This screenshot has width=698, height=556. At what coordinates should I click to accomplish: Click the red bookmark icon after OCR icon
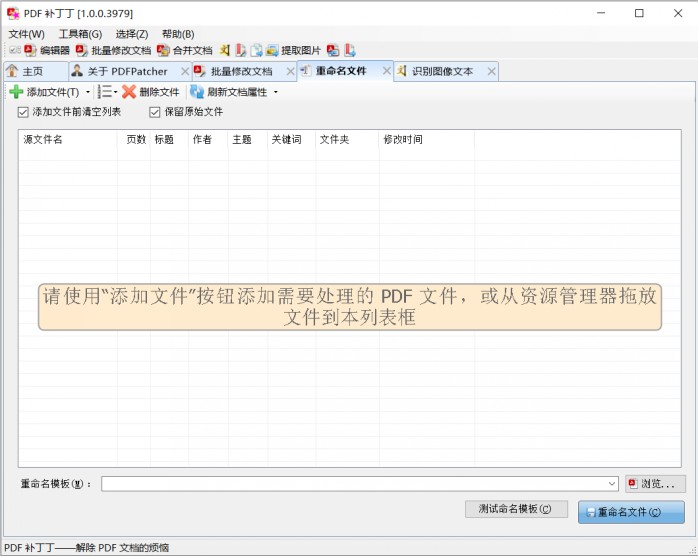[x=240, y=50]
